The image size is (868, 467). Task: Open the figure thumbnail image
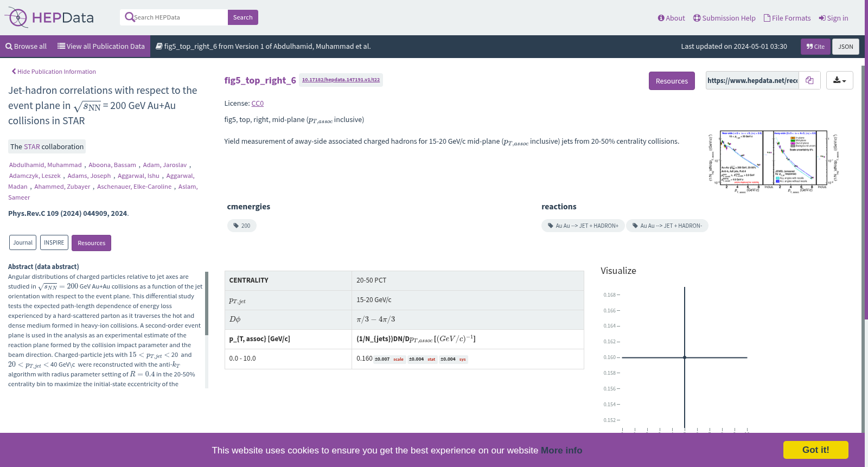773,162
